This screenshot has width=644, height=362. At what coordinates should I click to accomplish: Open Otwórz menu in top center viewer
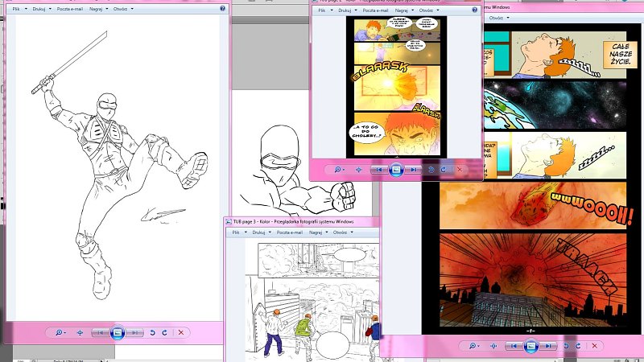coord(432,10)
